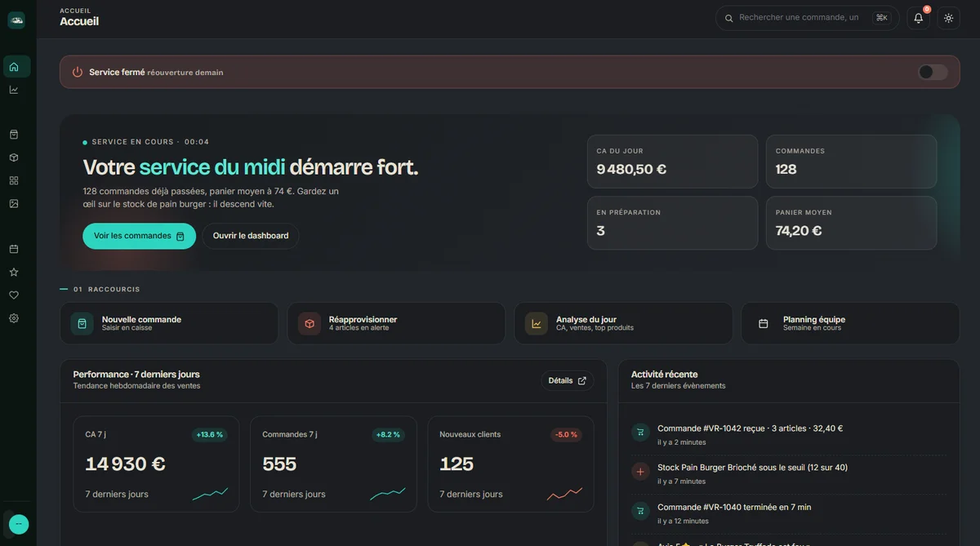Select the CA 7 j stat card

click(156, 464)
